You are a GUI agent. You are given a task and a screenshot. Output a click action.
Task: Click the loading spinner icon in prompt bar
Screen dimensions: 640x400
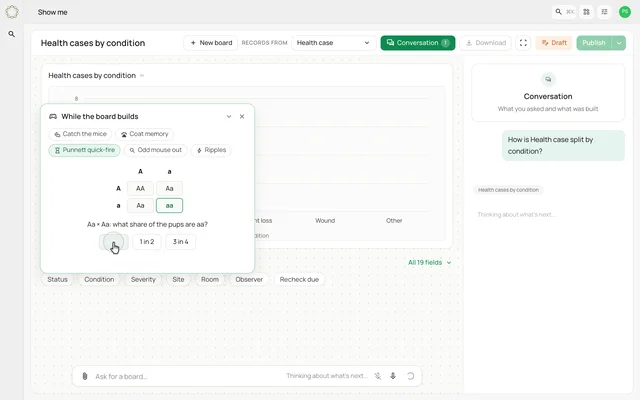(411, 376)
